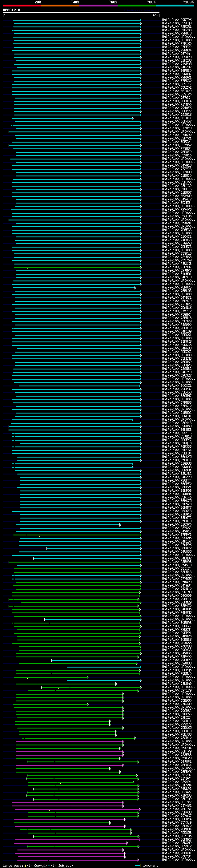Select hit label UniRef100_Q21568

point(177,257)
